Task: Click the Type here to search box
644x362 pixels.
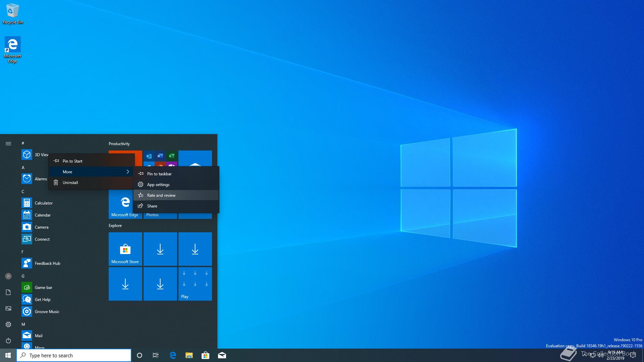Action: (74, 355)
